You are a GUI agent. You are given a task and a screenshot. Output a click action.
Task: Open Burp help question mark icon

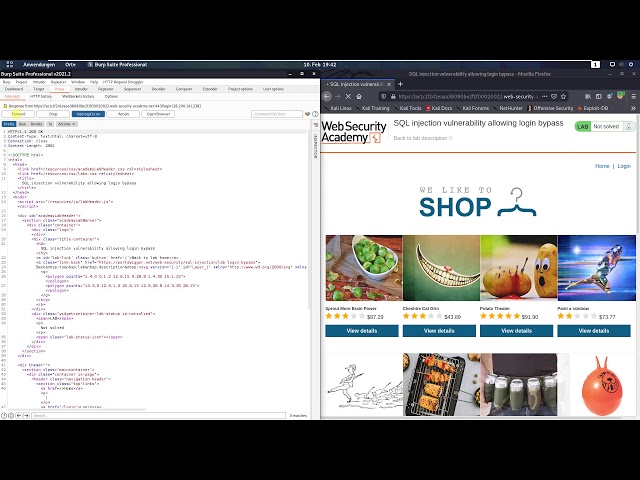[315, 114]
